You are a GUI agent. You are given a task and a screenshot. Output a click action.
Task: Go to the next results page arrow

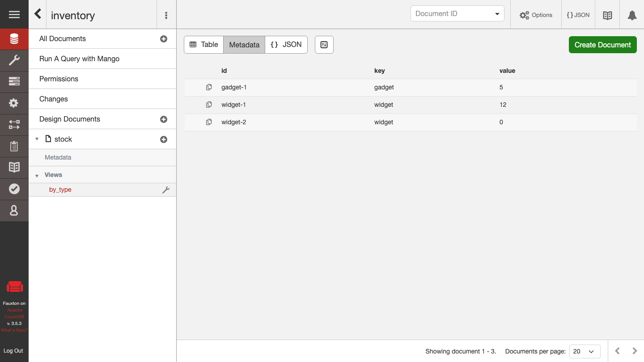(635, 351)
